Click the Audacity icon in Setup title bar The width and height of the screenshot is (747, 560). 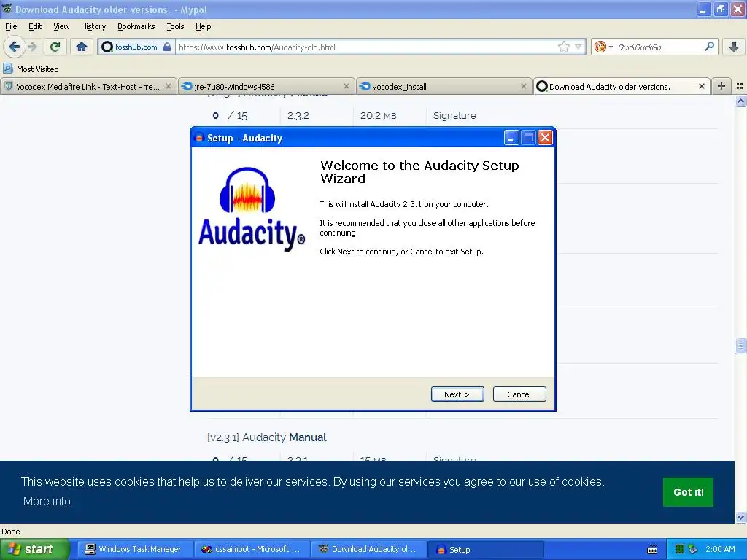coord(199,138)
